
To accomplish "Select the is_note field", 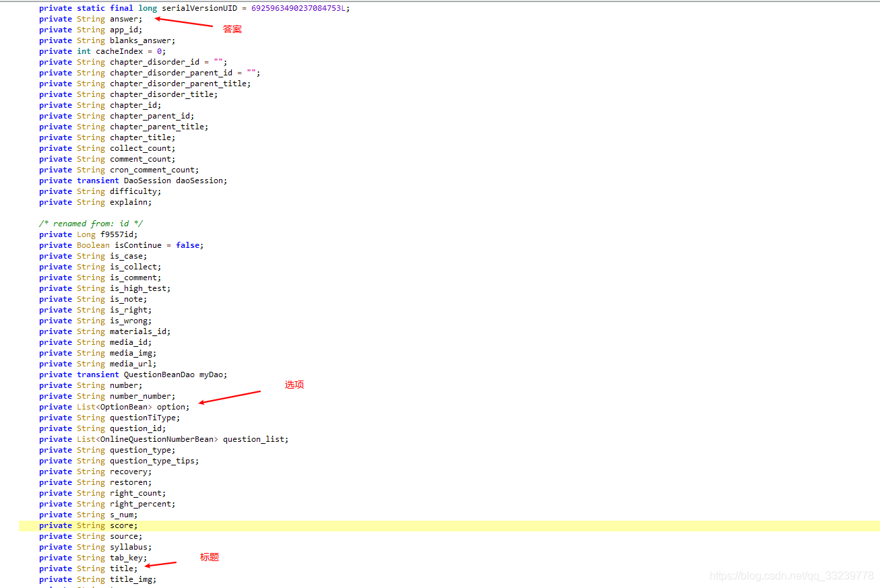I will point(93,299).
